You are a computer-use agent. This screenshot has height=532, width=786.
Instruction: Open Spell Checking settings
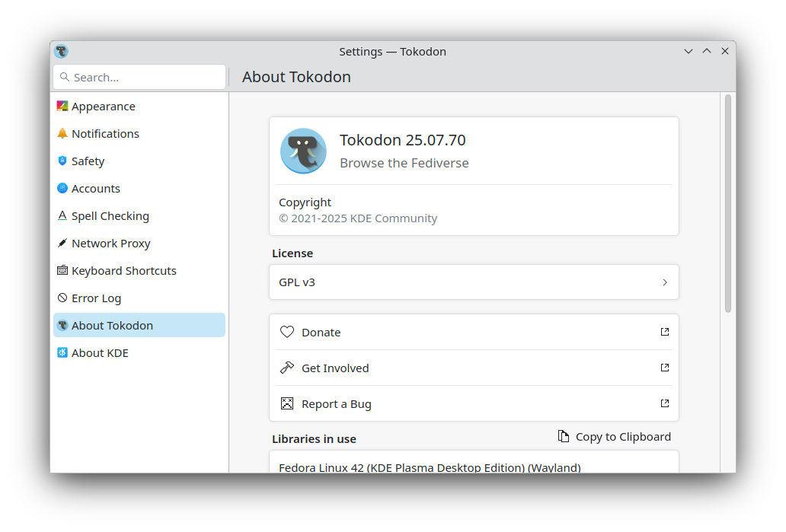pos(139,216)
